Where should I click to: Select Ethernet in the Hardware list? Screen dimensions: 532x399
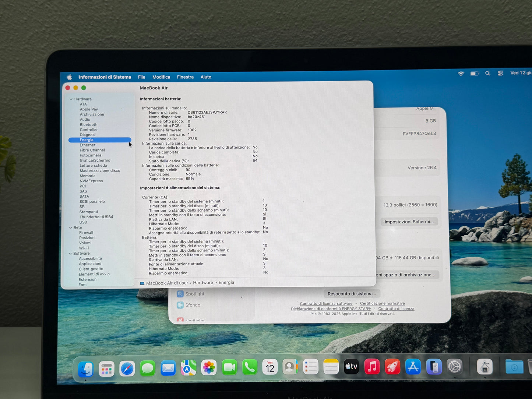click(x=87, y=145)
